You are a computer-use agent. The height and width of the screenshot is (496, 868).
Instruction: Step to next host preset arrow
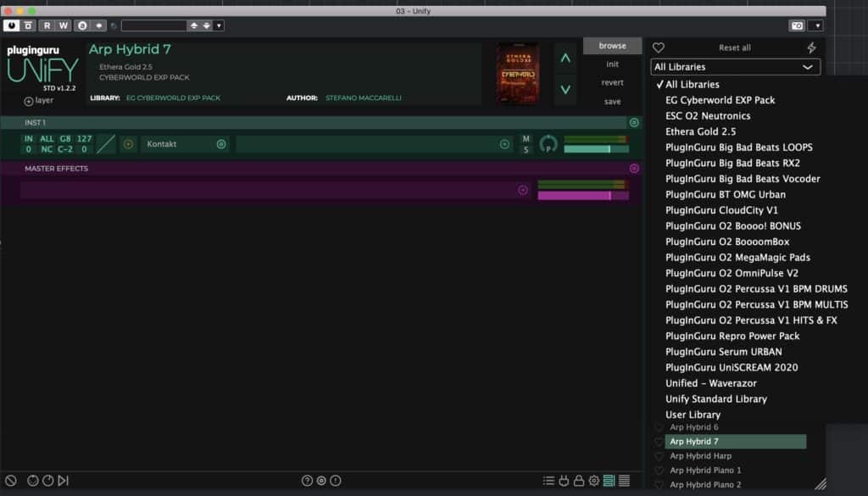tap(207, 25)
